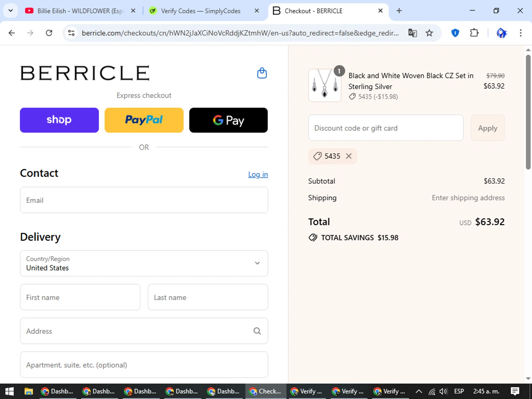532x399 pixels.
Task: Click the applied 5435 discount tag
Action: coord(332,156)
